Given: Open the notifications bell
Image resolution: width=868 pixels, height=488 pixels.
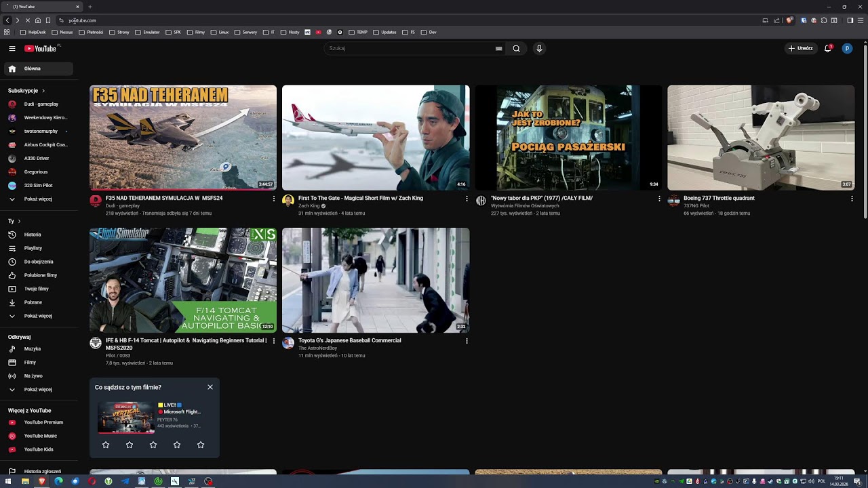Looking at the screenshot, I should click(x=828, y=48).
